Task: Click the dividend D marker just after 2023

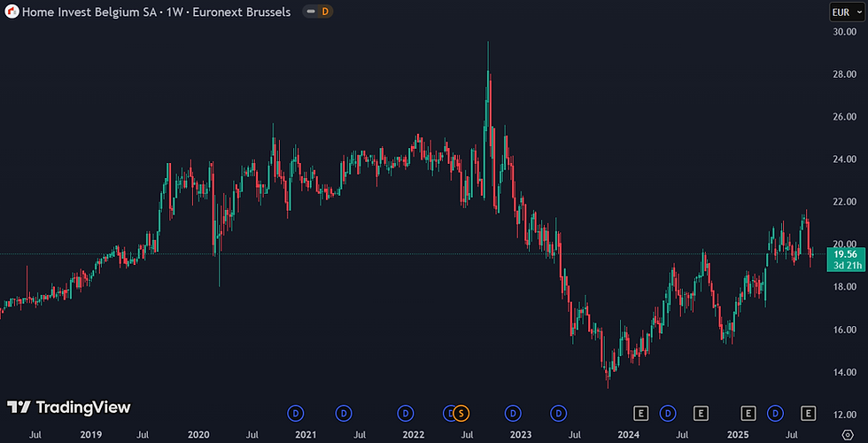Action: click(x=559, y=413)
